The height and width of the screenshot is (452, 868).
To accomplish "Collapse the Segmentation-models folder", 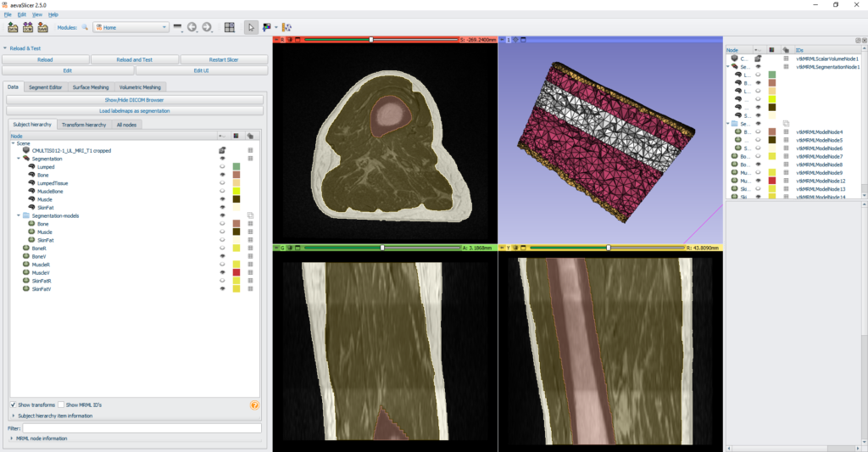I will tap(19, 215).
